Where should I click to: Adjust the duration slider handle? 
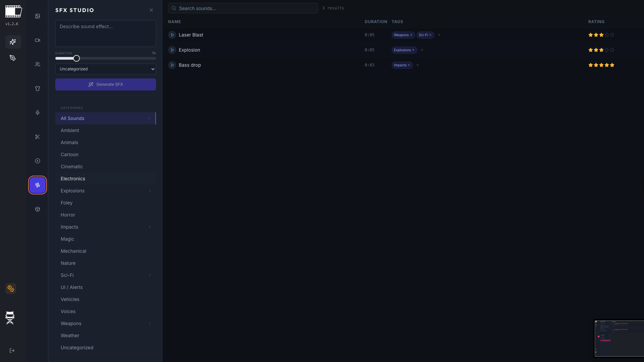pos(76,58)
